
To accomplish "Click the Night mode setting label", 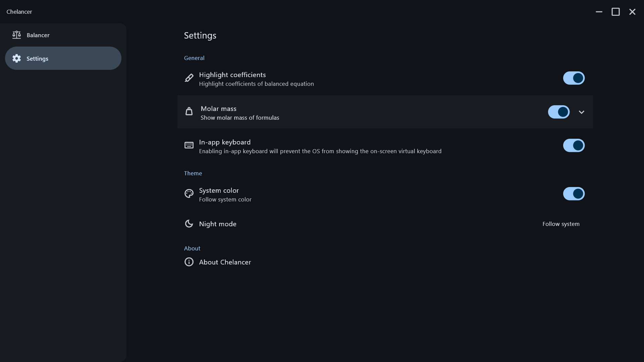I will point(218,224).
